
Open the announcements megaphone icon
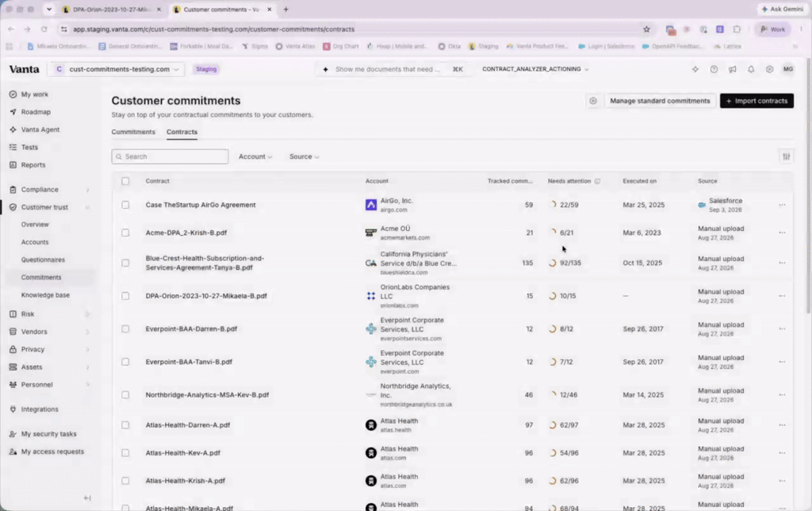(732, 69)
